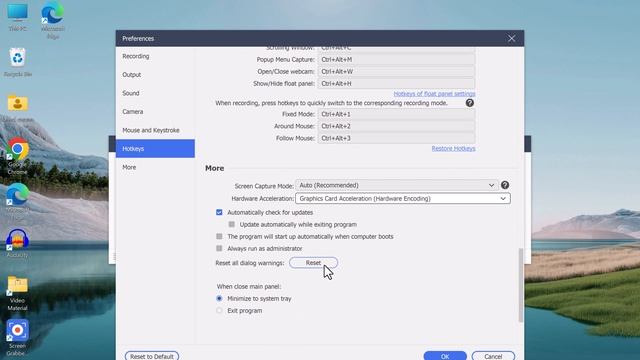Viewport: 640px width, 360px height.
Task: Edit Show/Hide float panel hotkey field
Action: (x=396, y=84)
